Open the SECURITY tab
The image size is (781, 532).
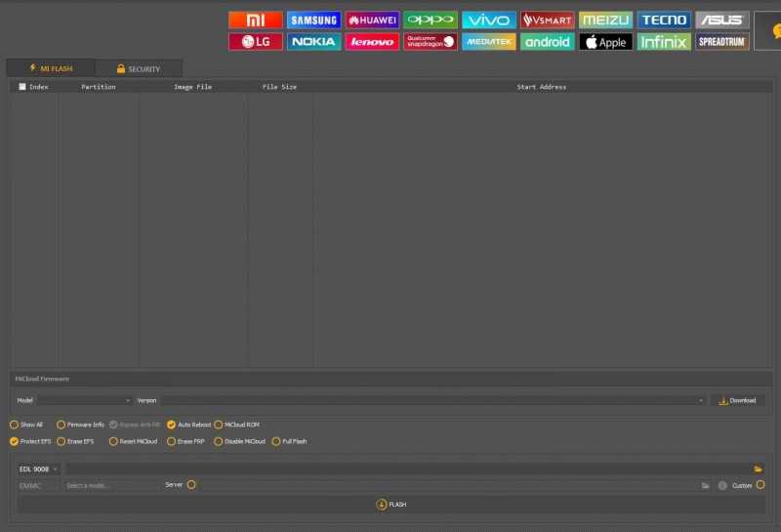[x=139, y=68]
